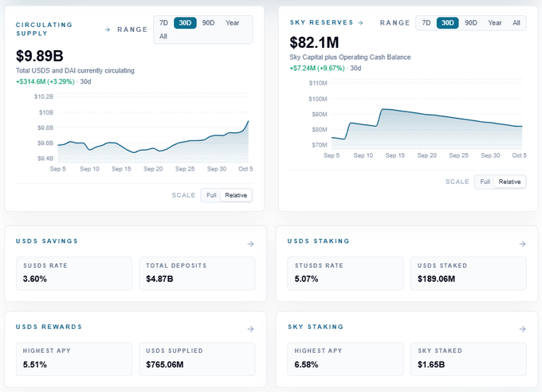Click the $70M axis label on reserves chart

(x=320, y=145)
